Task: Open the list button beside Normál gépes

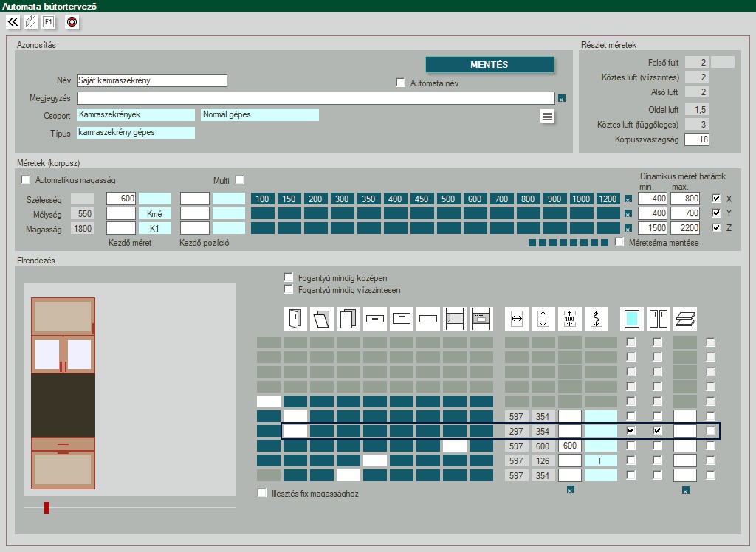Action: coord(547,116)
